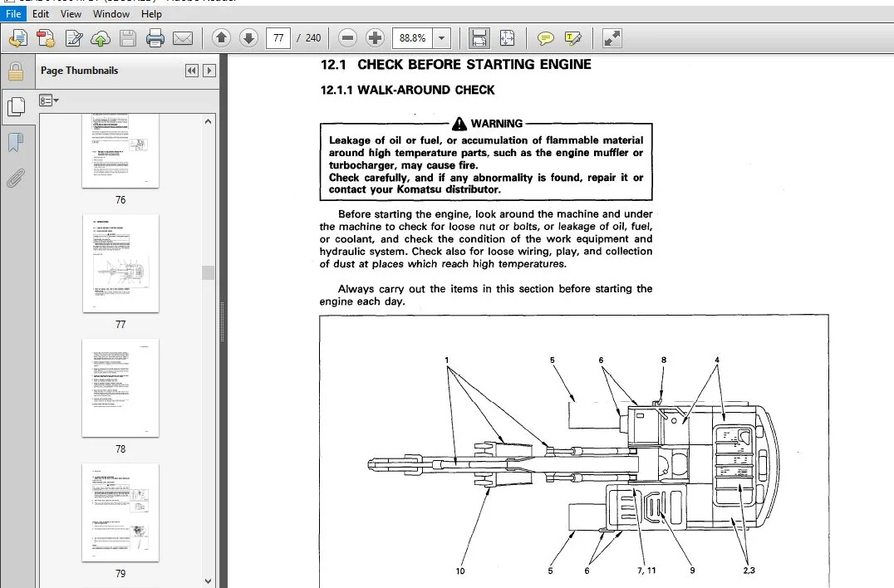Click the total page count '240'
894x588 pixels.
pos(313,38)
